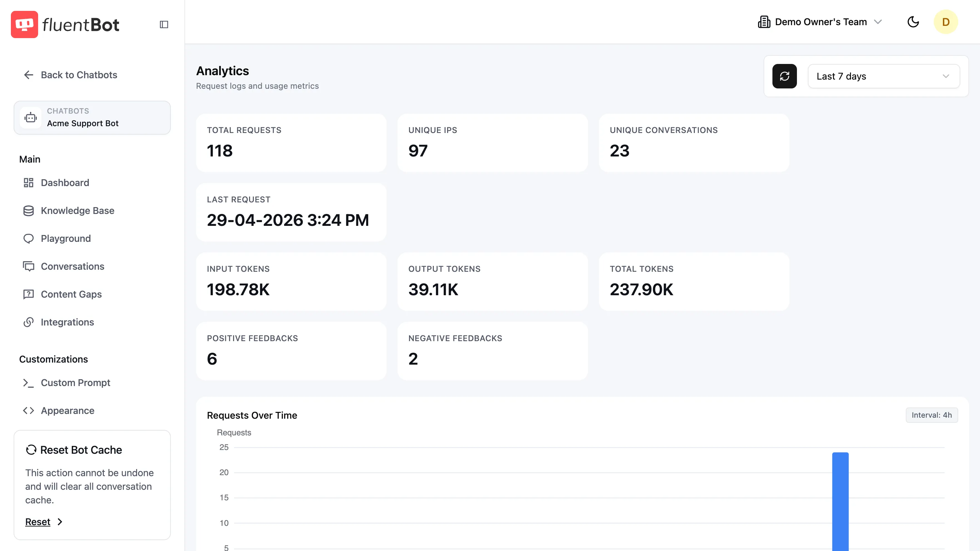This screenshot has width=980, height=551.
Task: Click the Acme Support Bot robot icon
Action: (x=30, y=117)
